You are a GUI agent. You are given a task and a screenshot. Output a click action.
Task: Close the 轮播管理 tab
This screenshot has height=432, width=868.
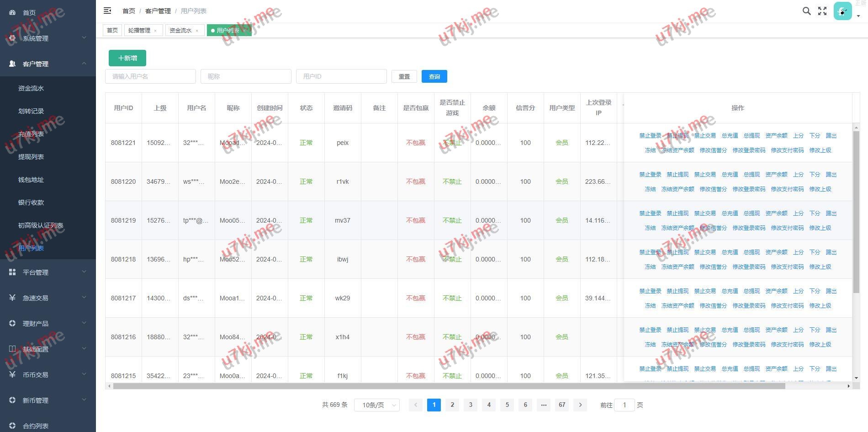click(x=155, y=31)
